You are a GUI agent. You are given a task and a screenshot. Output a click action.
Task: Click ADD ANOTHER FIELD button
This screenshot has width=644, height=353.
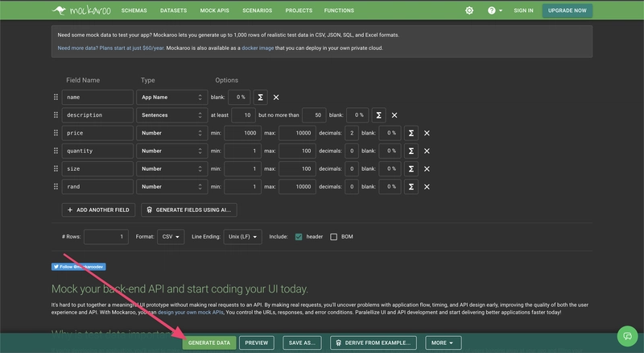(x=98, y=210)
